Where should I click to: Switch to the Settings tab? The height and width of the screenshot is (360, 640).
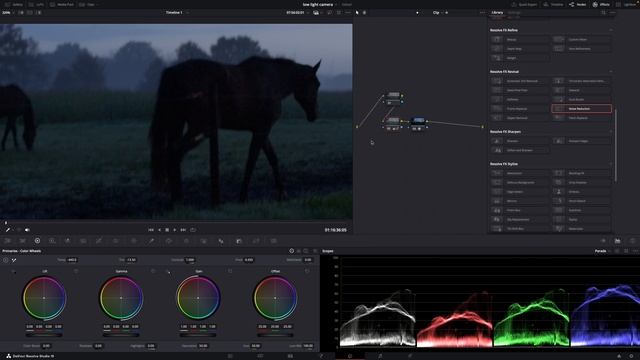click(514, 13)
